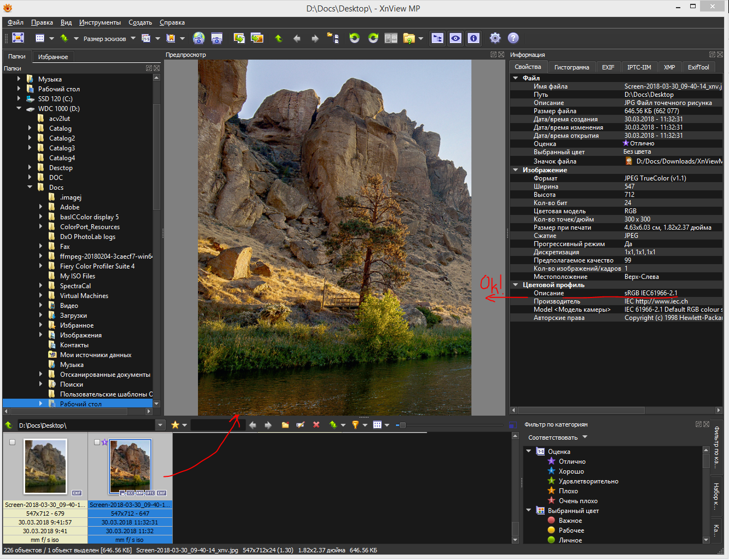
Task: Click the fullscreen view toolbar icon
Action: coord(18,38)
